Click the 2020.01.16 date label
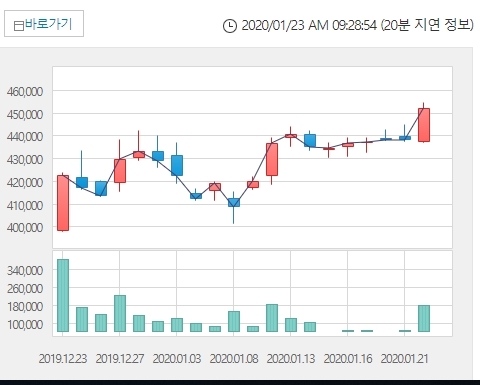The image size is (480, 385). 348,359
